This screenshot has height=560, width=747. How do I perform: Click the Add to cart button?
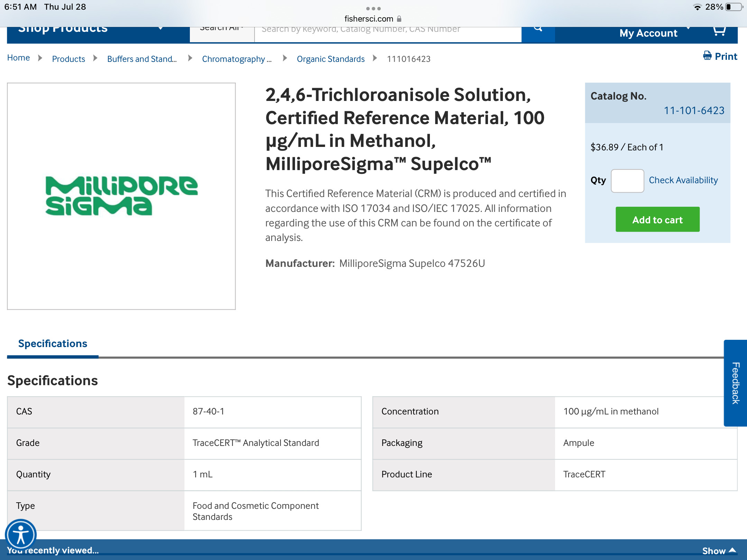[x=657, y=220]
